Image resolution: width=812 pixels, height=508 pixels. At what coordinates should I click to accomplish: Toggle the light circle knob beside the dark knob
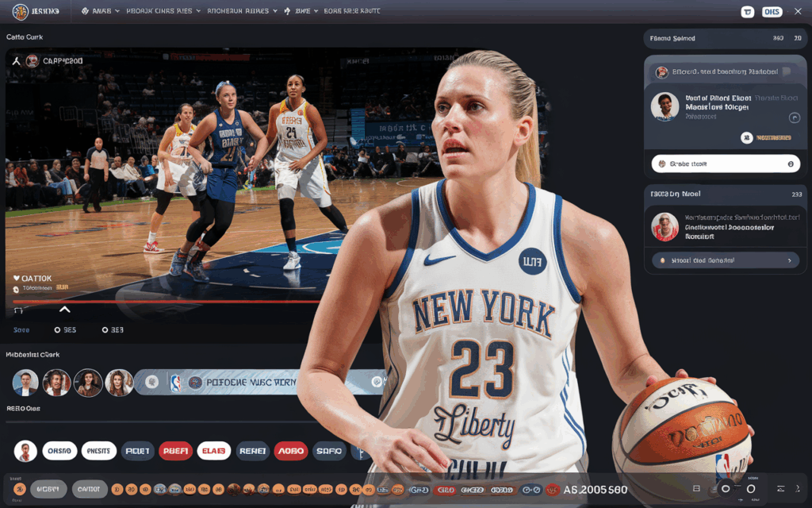pos(751,488)
